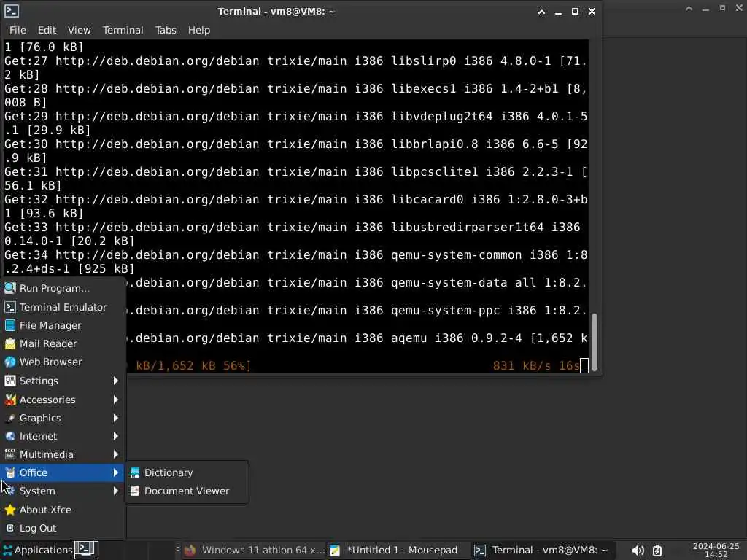This screenshot has height=560, width=747.
Task: Click the 'qemu-system-ppc' package text
Action: [446, 311]
